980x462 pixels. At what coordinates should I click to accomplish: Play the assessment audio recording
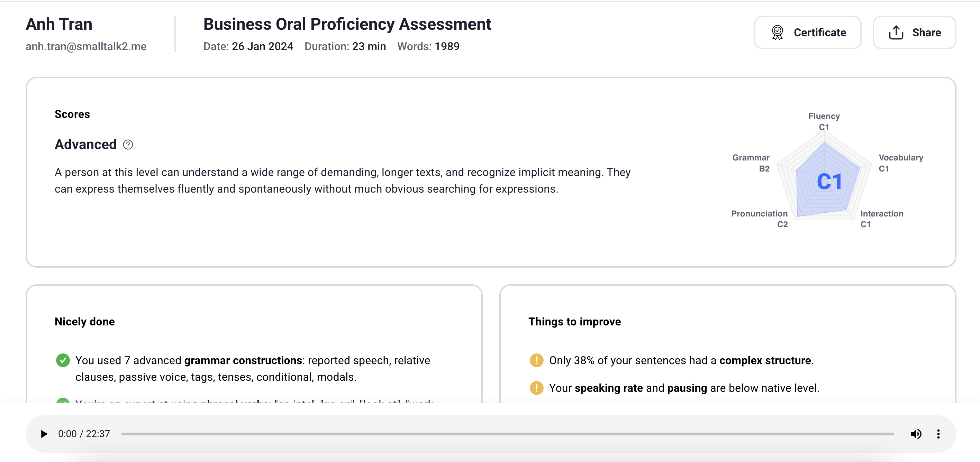(44, 434)
